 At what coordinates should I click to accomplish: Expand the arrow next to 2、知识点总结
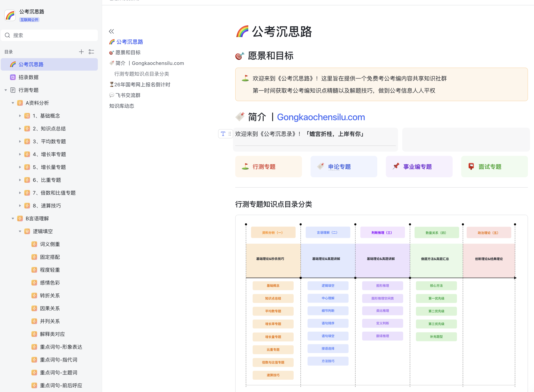[x=20, y=128]
